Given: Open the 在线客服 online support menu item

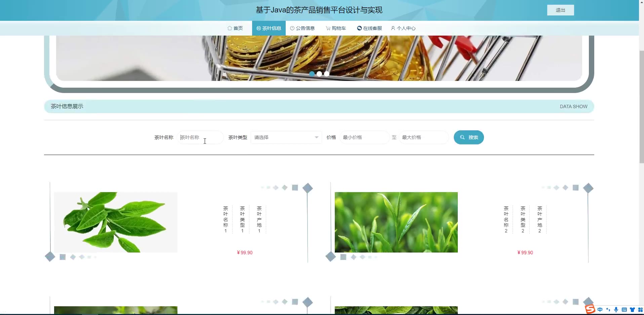Looking at the screenshot, I should pyautogui.click(x=369, y=28).
